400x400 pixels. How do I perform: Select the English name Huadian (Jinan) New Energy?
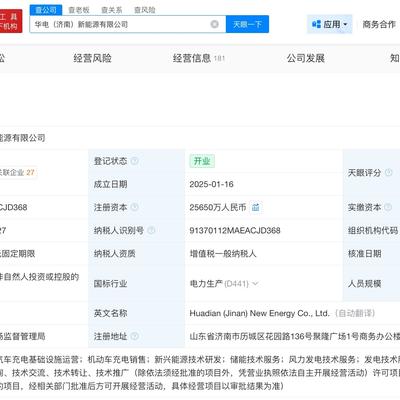pos(259,313)
